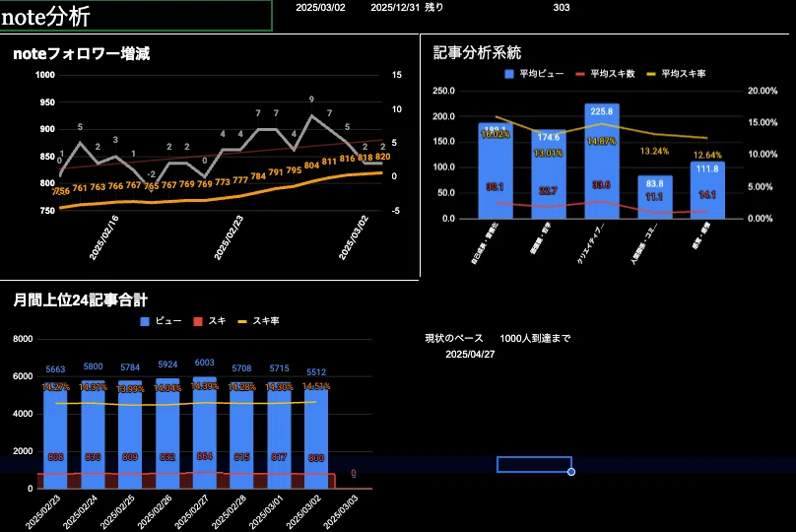Viewport: 796px width, 532px height.
Task: Click the red 平均スキ数 legend marker
Action: 580,74
